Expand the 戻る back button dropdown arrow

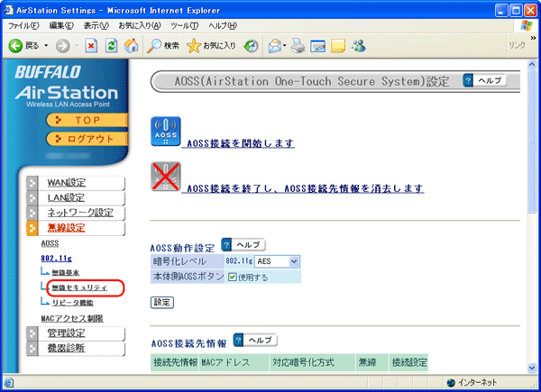(46, 45)
